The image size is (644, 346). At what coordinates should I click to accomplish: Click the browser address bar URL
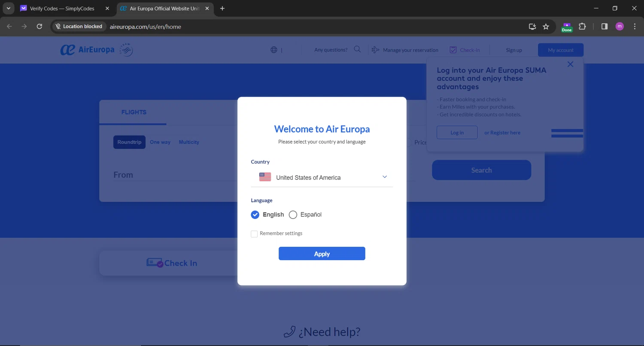146,27
